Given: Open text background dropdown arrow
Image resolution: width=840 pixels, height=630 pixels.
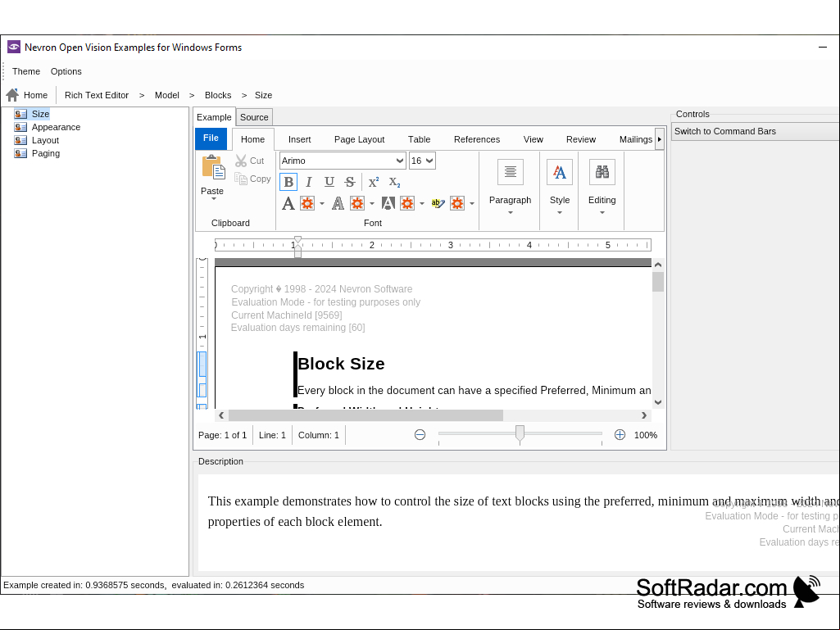Looking at the screenshot, I should [422, 204].
